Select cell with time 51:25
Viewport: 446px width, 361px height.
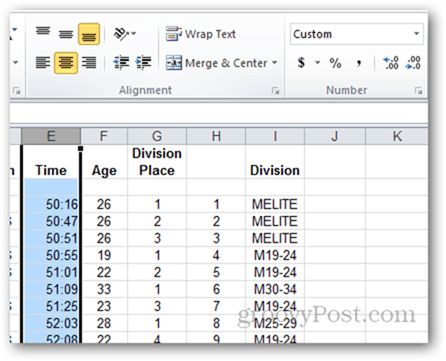tap(51, 306)
